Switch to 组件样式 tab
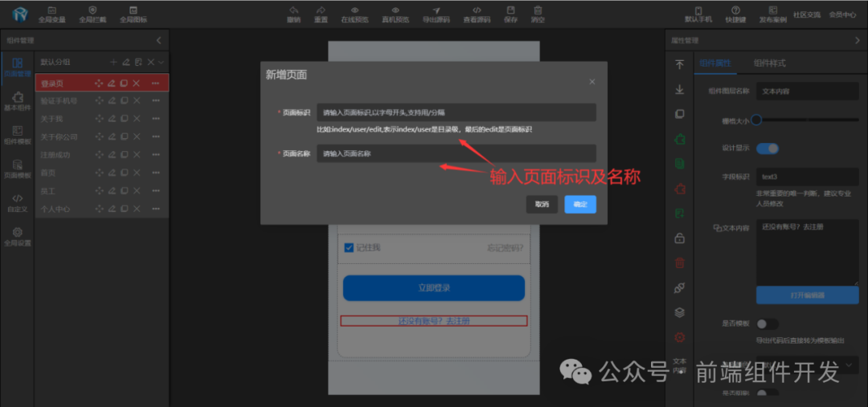868x407 pixels. click(769, 63)
